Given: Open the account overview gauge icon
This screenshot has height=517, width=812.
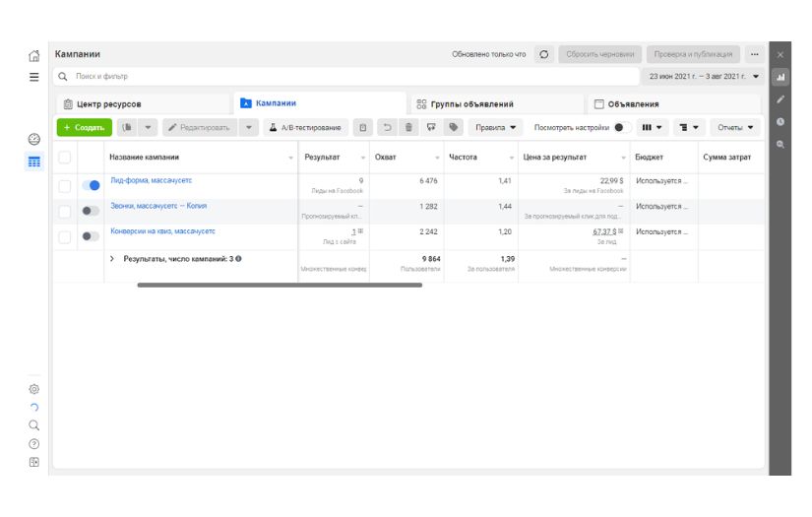Looking at the screenshot, I should click(x=34, y=139).
